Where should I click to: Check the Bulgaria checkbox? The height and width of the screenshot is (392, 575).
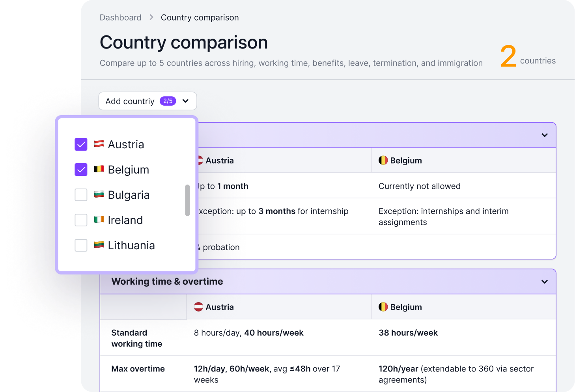81,195
